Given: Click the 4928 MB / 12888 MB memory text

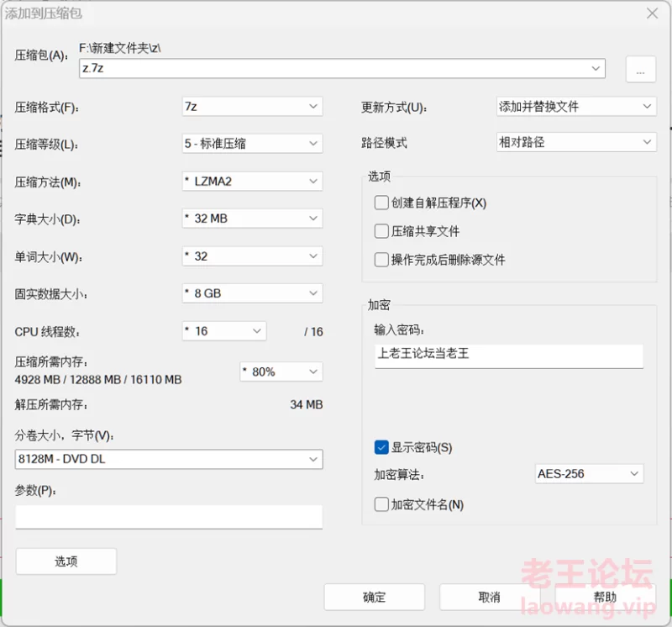Looking at the screenshot, I should pos(98,380).
